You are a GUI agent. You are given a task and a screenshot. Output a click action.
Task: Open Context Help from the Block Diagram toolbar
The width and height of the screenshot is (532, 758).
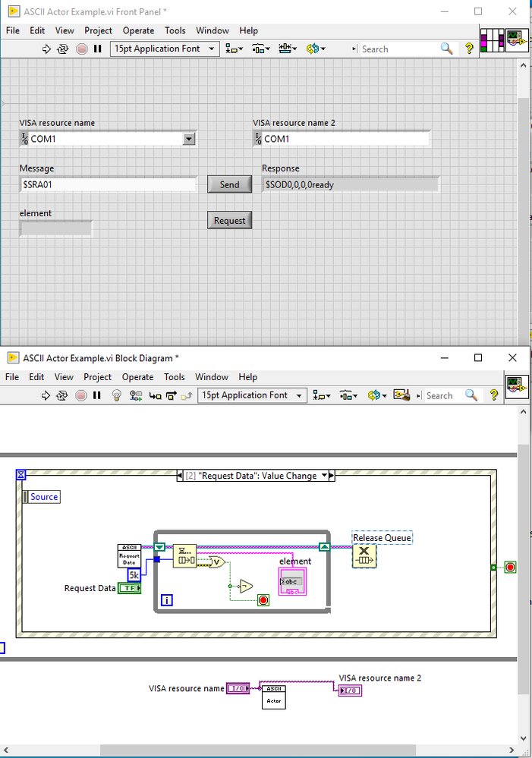[494, 395]
